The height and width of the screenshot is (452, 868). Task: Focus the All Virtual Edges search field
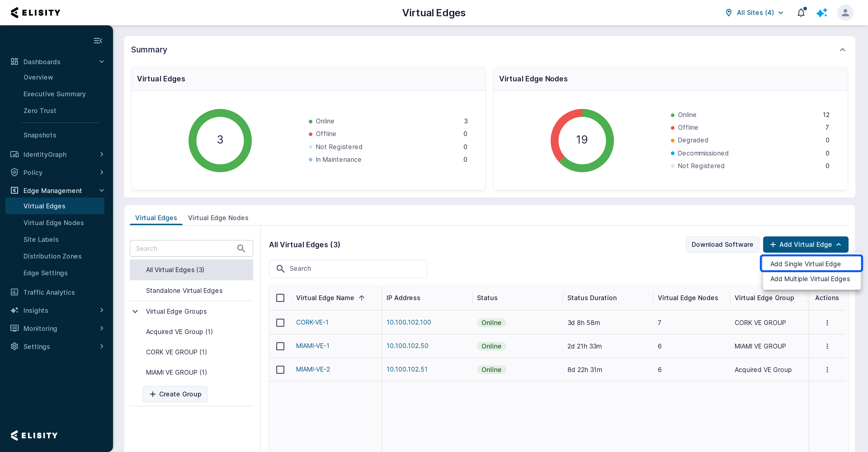[x=348, y=269]
